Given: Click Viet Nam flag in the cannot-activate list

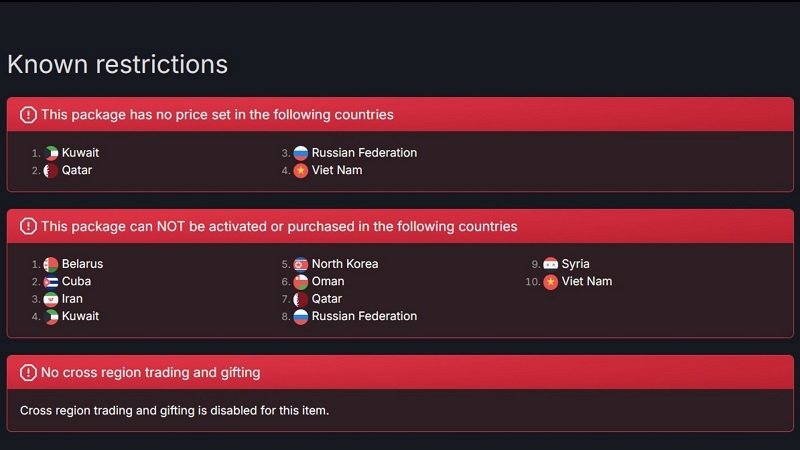Looking at the screenshot, I should (551, 281).
